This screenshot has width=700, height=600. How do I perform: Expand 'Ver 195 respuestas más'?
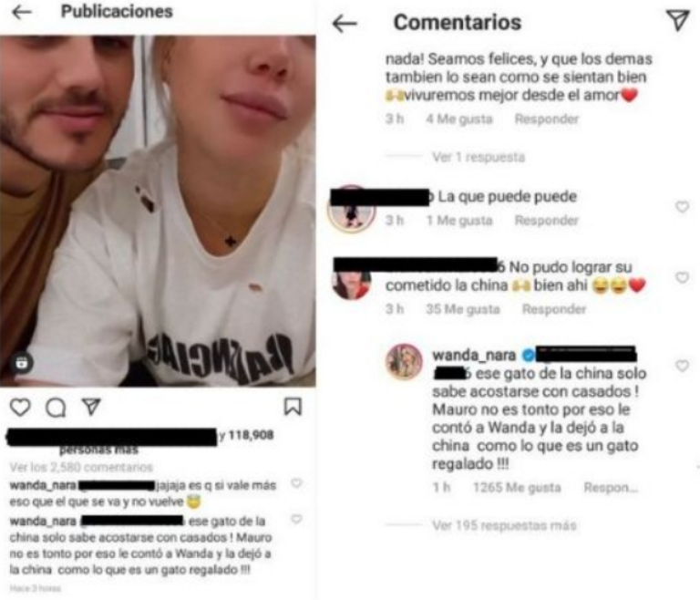504,525
